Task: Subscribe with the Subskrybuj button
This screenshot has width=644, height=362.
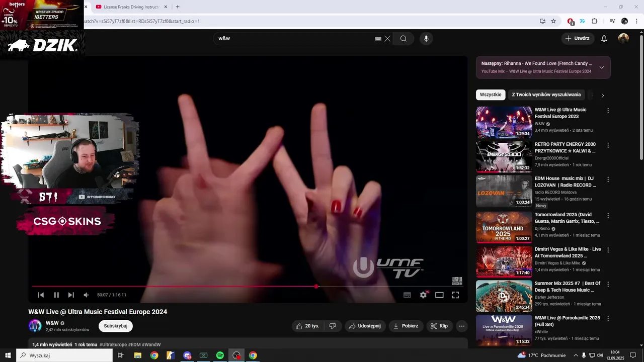Action: (116, 326)
